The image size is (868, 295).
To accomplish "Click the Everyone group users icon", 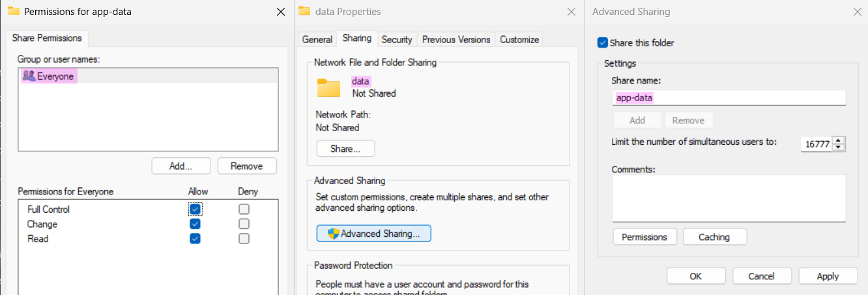I will 29,76.
